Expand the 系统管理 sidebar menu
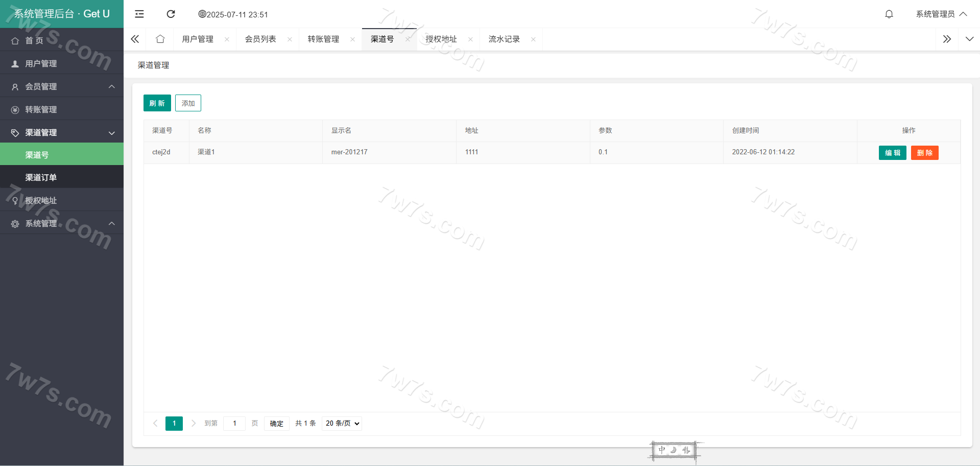Screen dimensions: 980x466 click(61, 223)
